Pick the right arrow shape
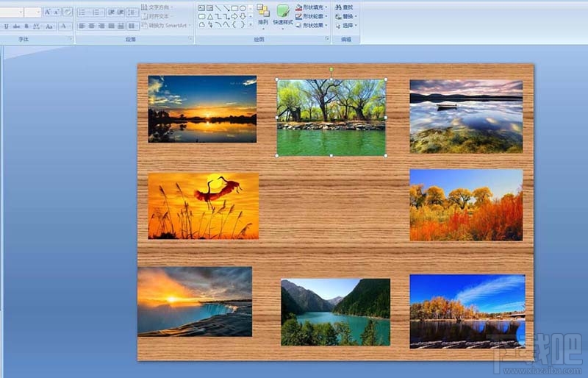Viewport: 588px width, 378px height. click(x=234, y=16)
